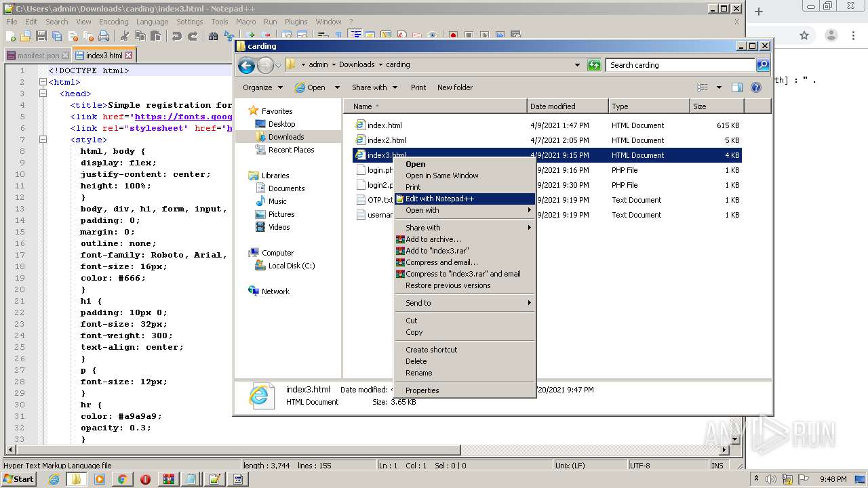This screenshot has height=488, width=868.
Task: Select Edit with Notepad++ in context menu
Action: coord(465,199)
